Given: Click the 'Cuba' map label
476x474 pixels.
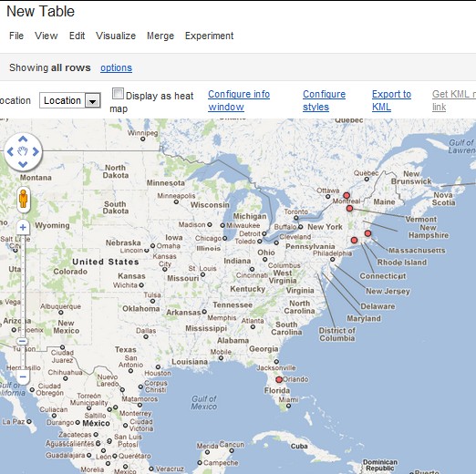Looking at the screenshot, I should coord(299,447).
